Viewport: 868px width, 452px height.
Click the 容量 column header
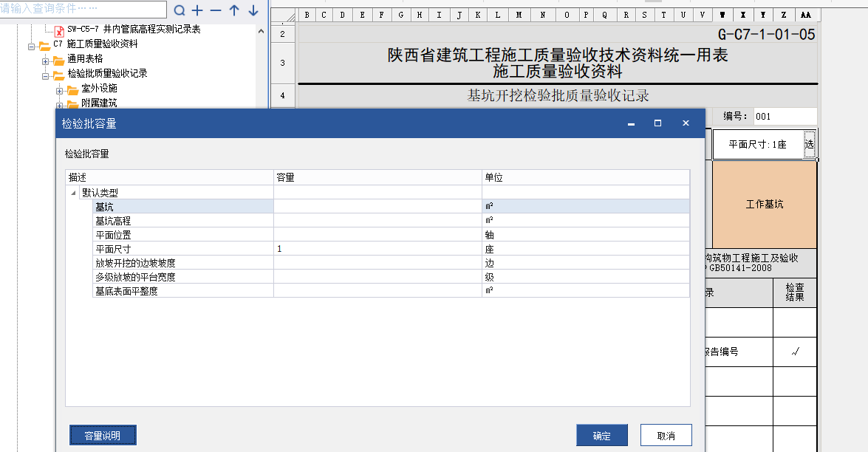[377, 177]
